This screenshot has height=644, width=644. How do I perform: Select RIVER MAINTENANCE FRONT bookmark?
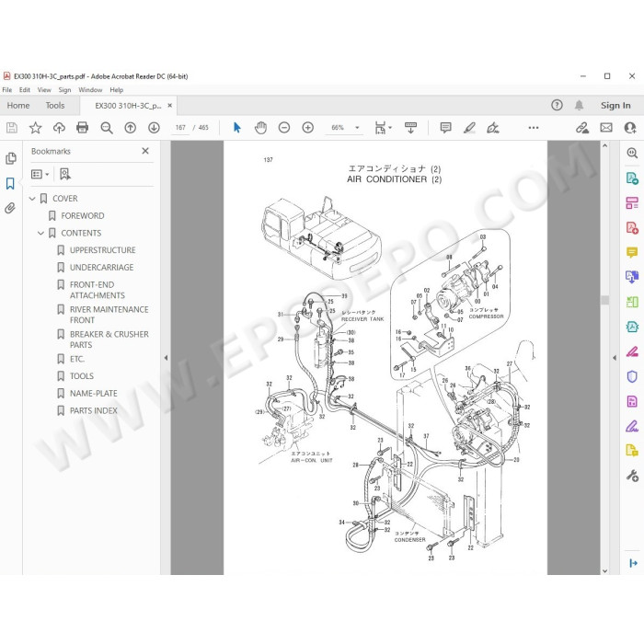(x=109, y=315)
